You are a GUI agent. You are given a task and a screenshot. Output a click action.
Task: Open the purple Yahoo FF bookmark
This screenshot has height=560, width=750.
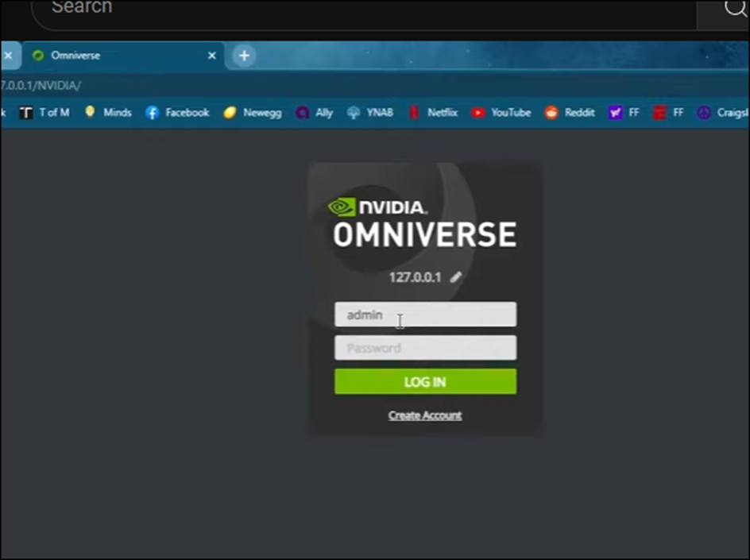point(624,112)
